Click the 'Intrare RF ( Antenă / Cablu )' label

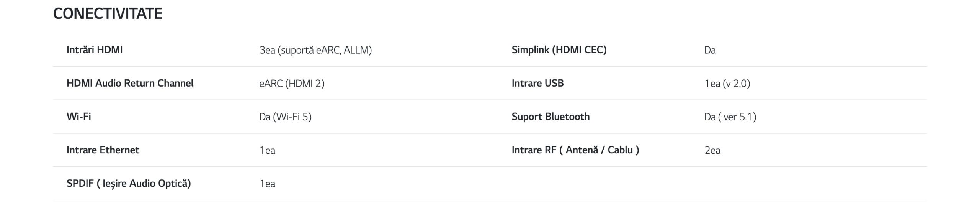(575, 150)
